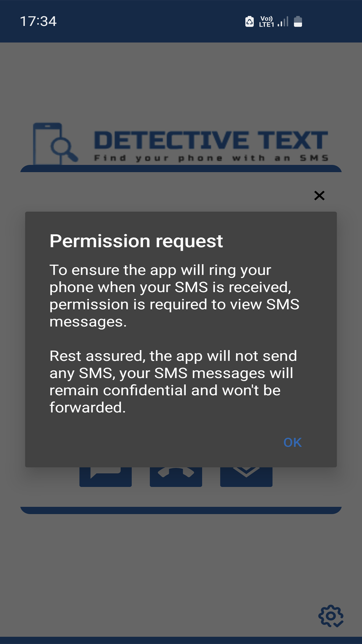This screenshot has width=362, height=644.
Task: Click the blue divider bar below the icon buttons
Action: click(x=181, y=510)
